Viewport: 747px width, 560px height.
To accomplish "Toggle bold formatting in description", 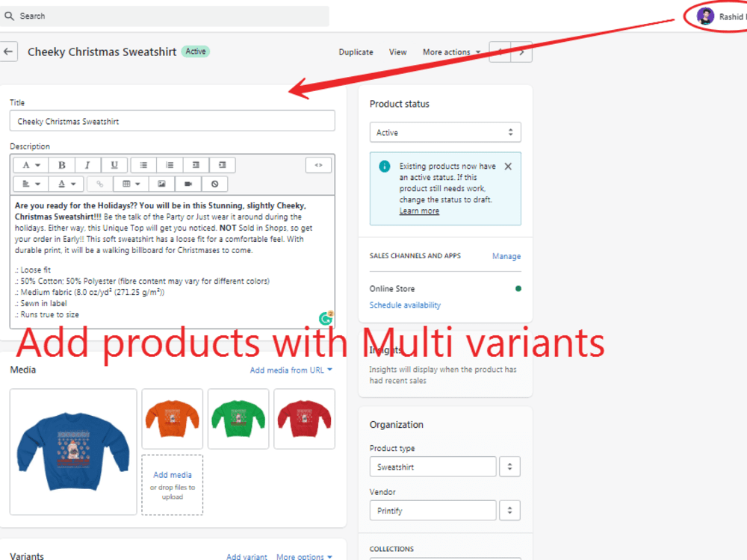I will (x=62, y=165).
